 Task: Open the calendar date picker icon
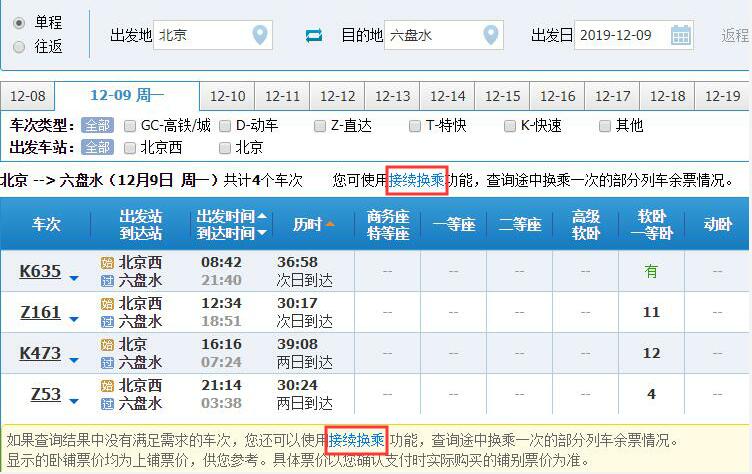tap(681, 35)
